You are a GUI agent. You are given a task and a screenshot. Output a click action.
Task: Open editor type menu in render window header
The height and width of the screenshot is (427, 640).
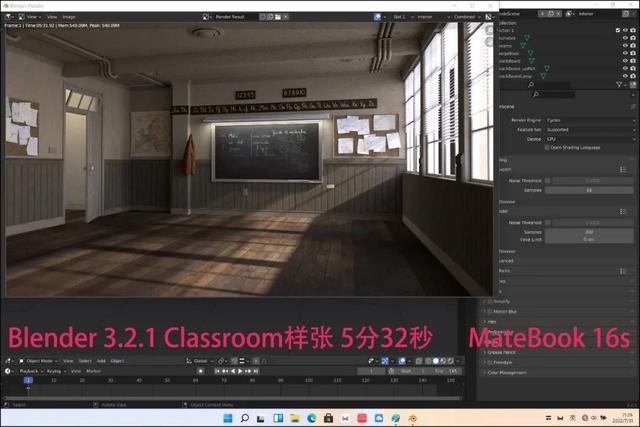(9, 17)
